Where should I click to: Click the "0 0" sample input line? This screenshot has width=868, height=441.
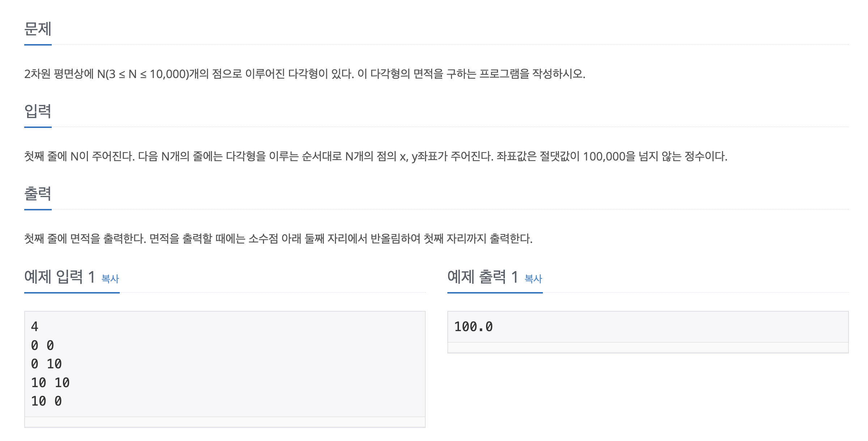tap(43, 346)
